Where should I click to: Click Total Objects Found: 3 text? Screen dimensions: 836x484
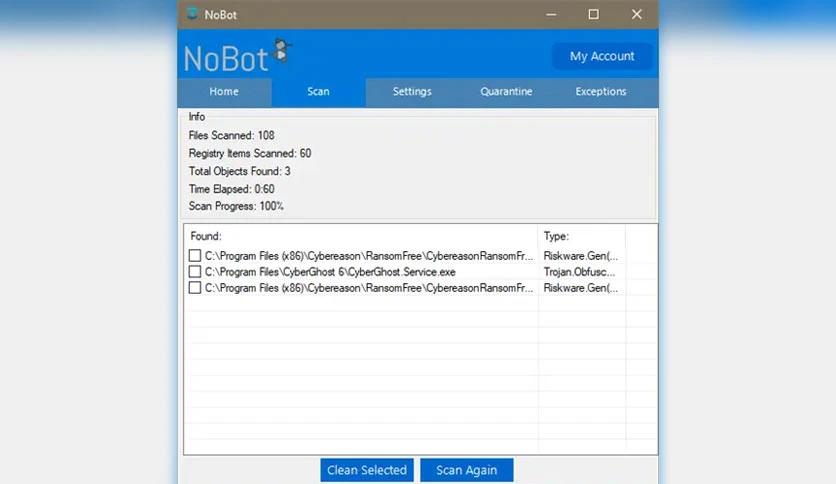[239, 171]
